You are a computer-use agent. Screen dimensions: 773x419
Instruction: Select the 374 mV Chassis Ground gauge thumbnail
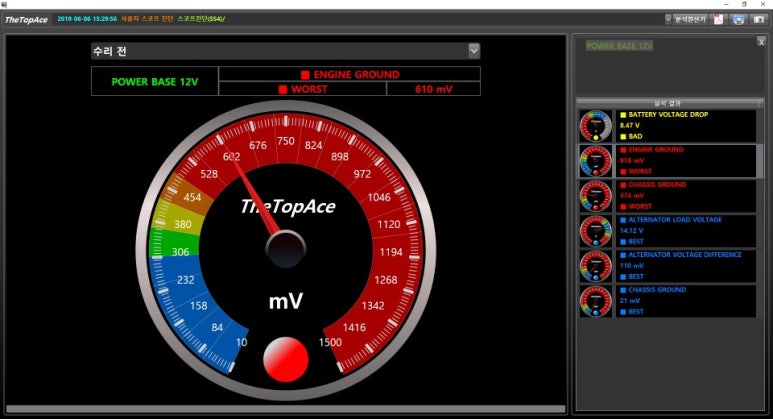point(596,196)
